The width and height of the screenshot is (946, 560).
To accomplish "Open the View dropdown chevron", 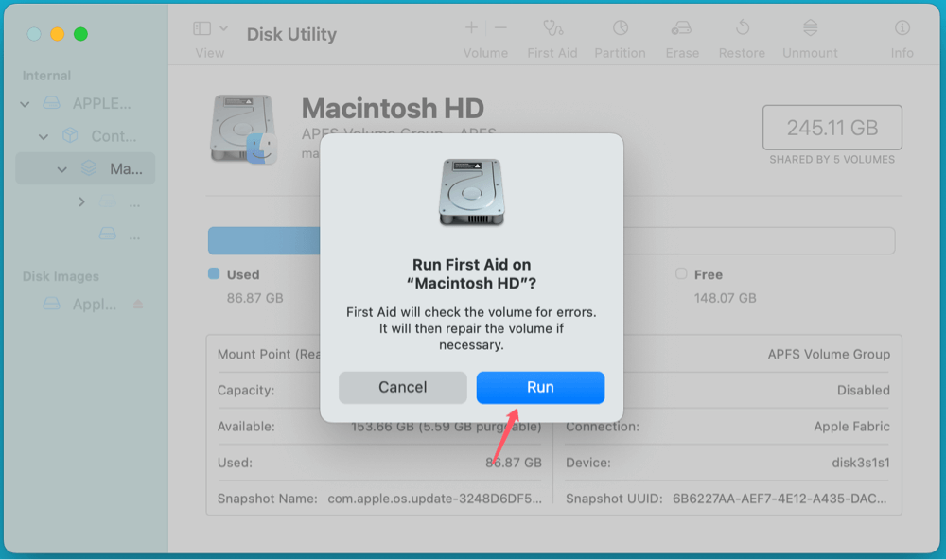I will pyautogui.click(x=221, y=28).
